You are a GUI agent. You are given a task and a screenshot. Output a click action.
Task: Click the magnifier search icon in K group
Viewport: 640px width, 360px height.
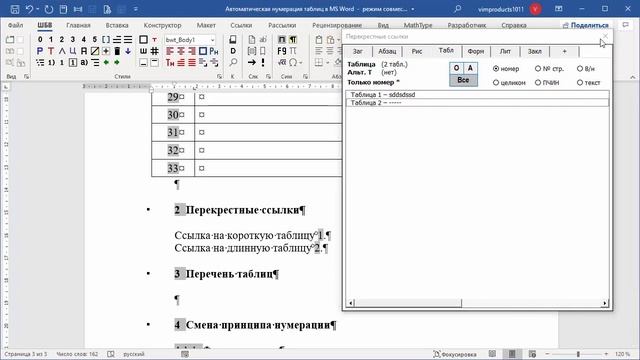(x=233, y=62)
